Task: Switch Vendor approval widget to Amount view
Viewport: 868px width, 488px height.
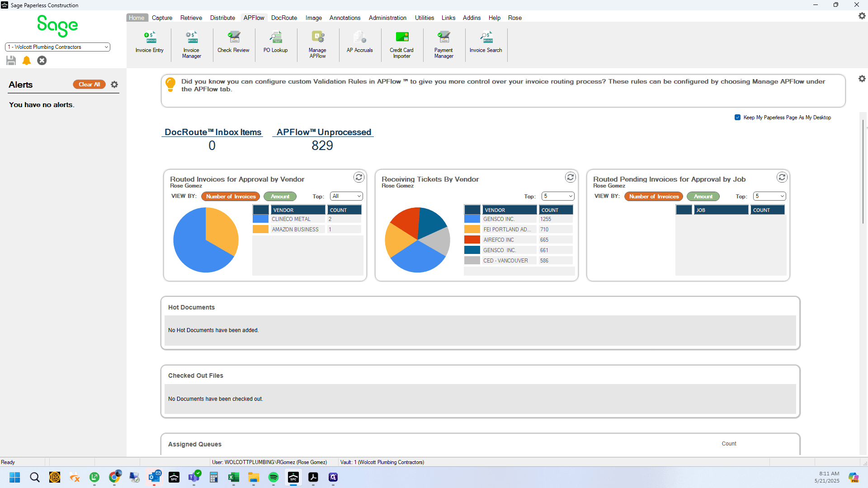Action: pyautogui.click(x=280, y=197)
